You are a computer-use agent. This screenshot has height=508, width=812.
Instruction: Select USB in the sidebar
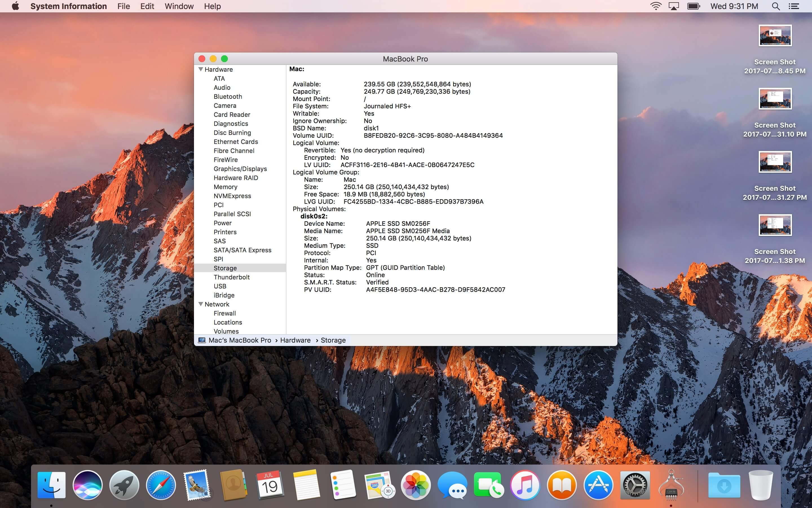click(x=220, y=286)
